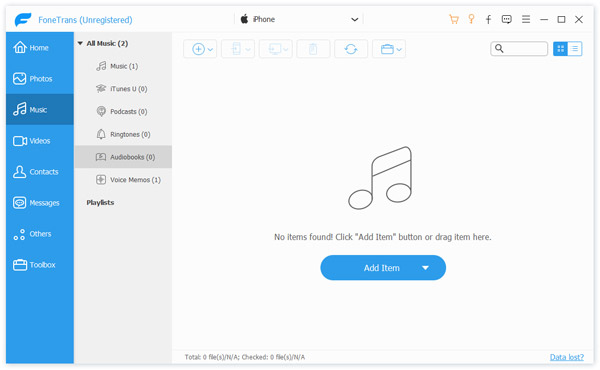Image resolution: width=600 pixels, height=370 pixels.
Task: Click the register key icon
Action: (471, 19)
